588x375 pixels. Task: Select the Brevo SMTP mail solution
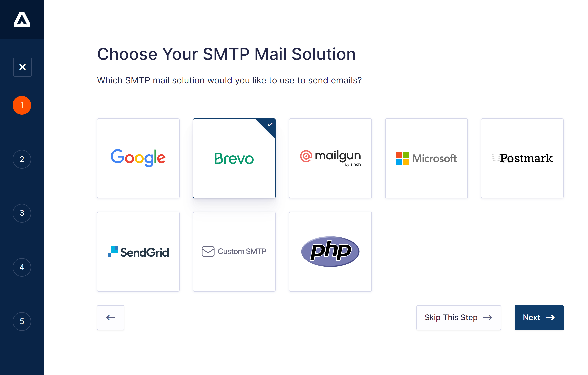[234, 159]
